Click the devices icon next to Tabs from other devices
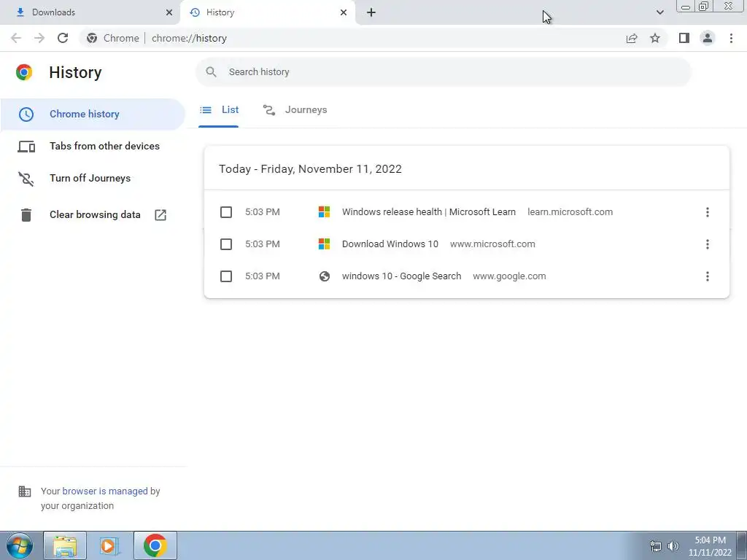This screenshot has height=560, width=747. (x=26, y=146)
